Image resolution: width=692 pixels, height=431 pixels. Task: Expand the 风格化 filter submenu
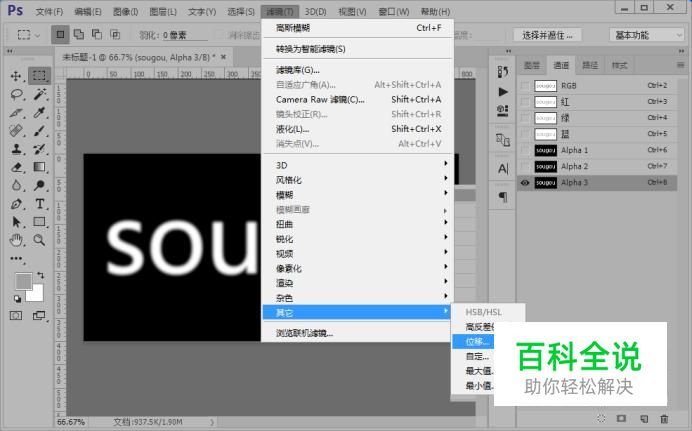tap(357, 180)
